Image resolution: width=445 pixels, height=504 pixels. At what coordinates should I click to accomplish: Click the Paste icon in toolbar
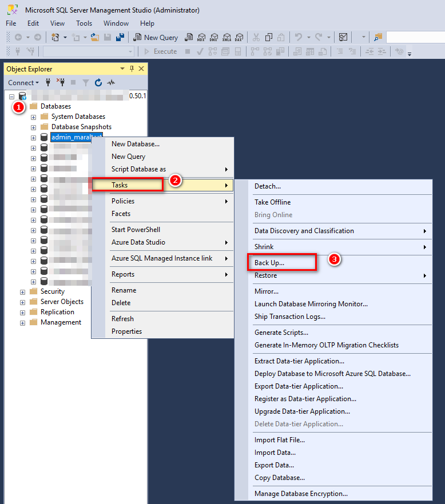pos(281,38)
